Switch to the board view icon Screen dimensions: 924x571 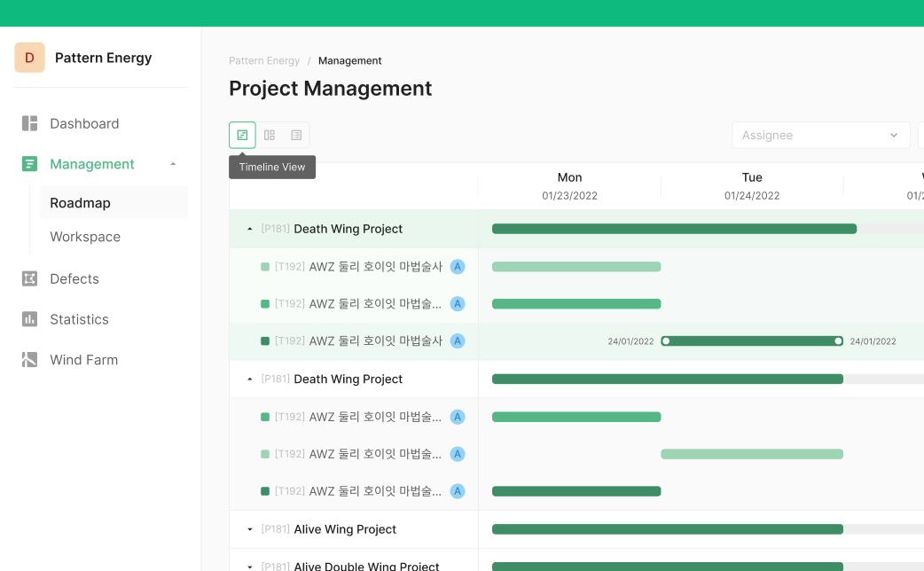270,135
